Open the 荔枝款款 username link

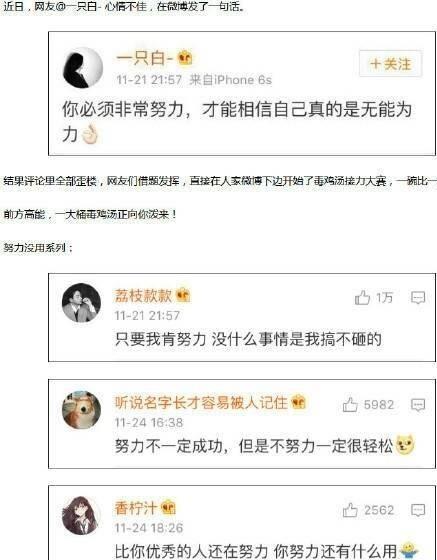pos(143,296)
